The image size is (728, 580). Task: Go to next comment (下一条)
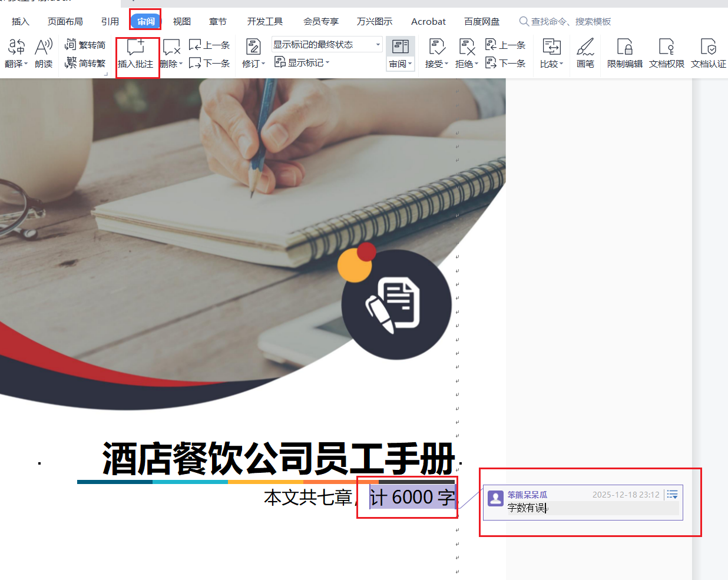click(x=210, y=63)
